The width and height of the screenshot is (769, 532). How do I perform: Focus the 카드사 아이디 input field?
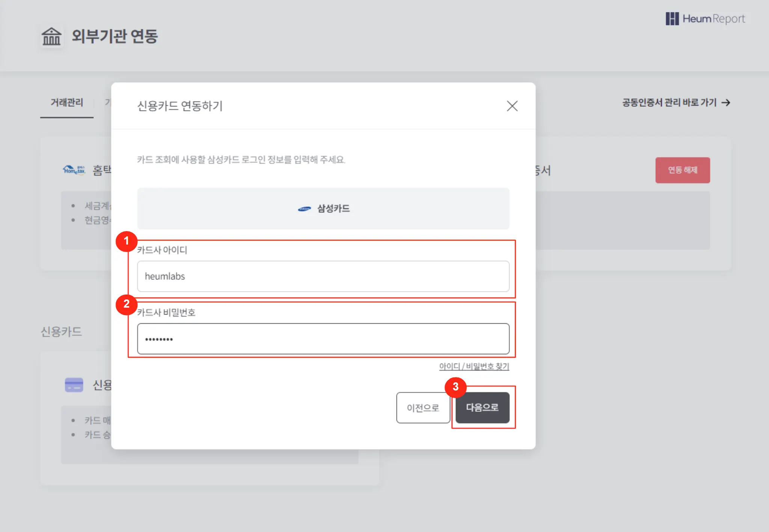click(x=323, y=277)
